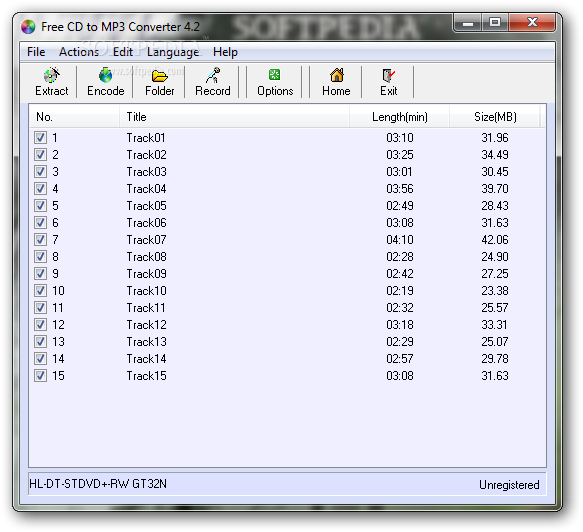
Task: Select the Track13 title
Action: pyautogui.click(x=146, y=342)
